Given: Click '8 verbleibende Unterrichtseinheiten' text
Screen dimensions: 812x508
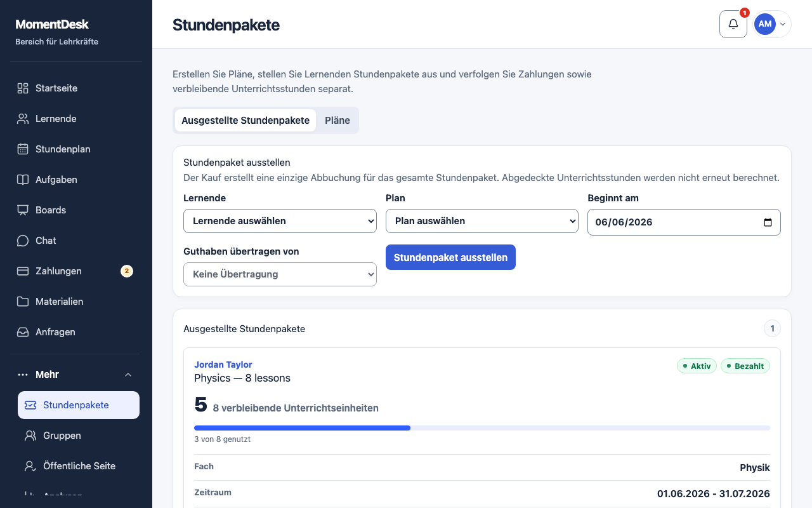Looking at the screenshot, I should tap(296, 408).
